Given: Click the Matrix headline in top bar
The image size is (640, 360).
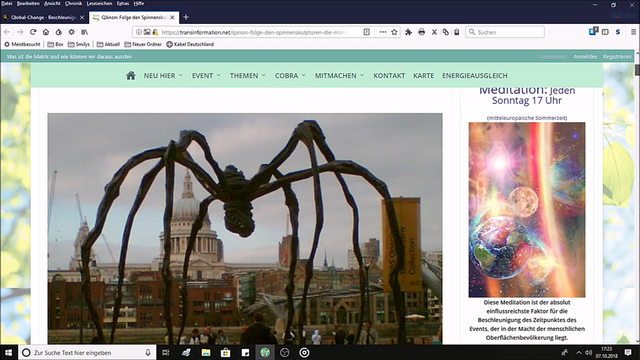Looking at the screenshot, I should 69,57.
